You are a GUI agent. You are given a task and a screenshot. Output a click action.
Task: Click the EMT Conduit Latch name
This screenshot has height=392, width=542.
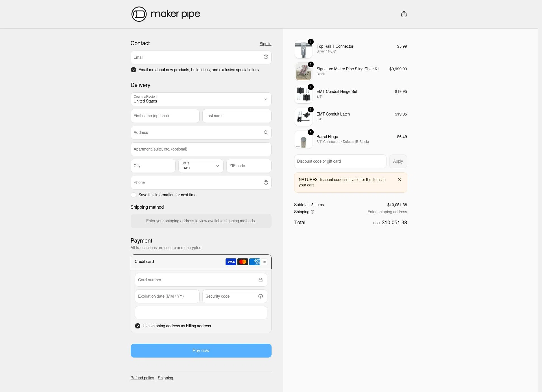(333, 114)
